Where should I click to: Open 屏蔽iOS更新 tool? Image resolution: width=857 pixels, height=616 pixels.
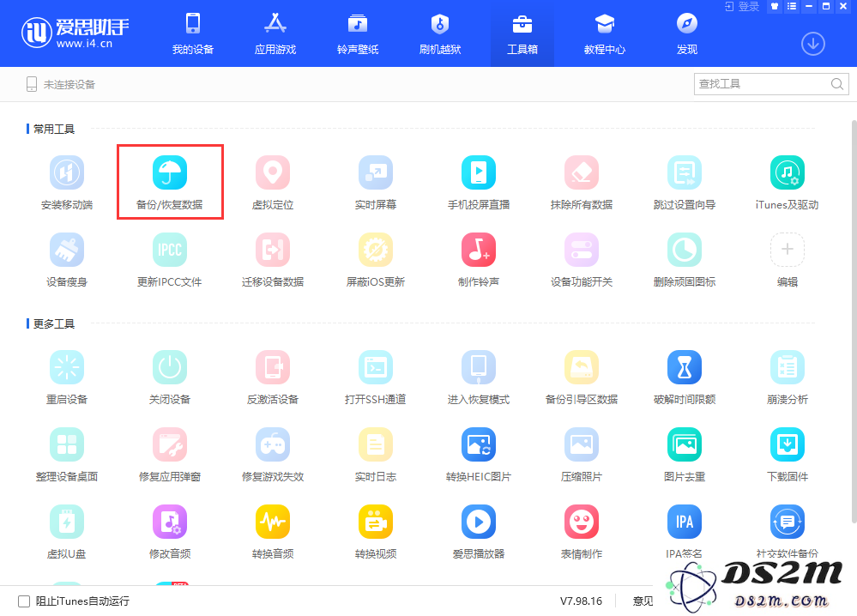coord(376,260)
